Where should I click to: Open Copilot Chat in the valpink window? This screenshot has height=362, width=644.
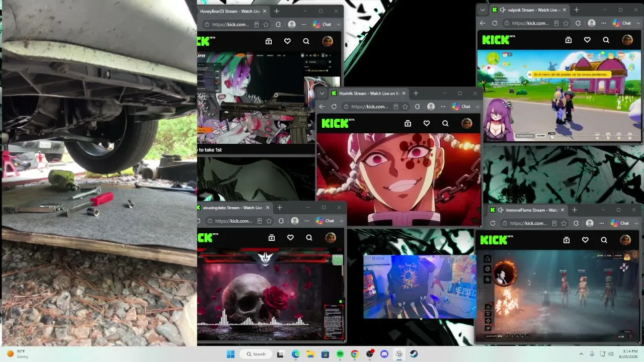pyautogui.click(x=622, y=23)
